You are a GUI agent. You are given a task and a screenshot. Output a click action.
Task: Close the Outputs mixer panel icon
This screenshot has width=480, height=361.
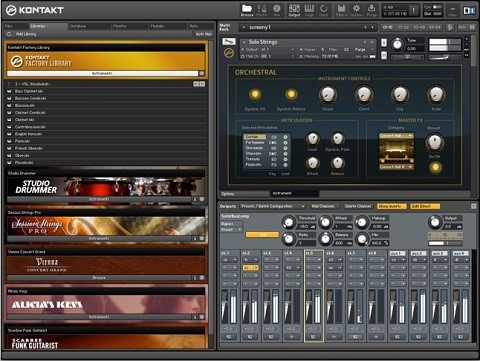click(473, 206)
